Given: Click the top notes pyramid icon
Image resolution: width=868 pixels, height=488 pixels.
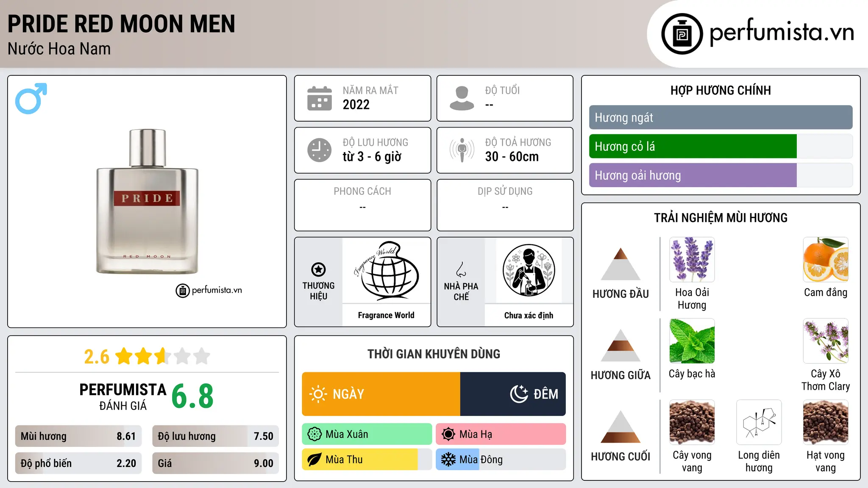Looking at the screenshot, I should pos(620,263).
